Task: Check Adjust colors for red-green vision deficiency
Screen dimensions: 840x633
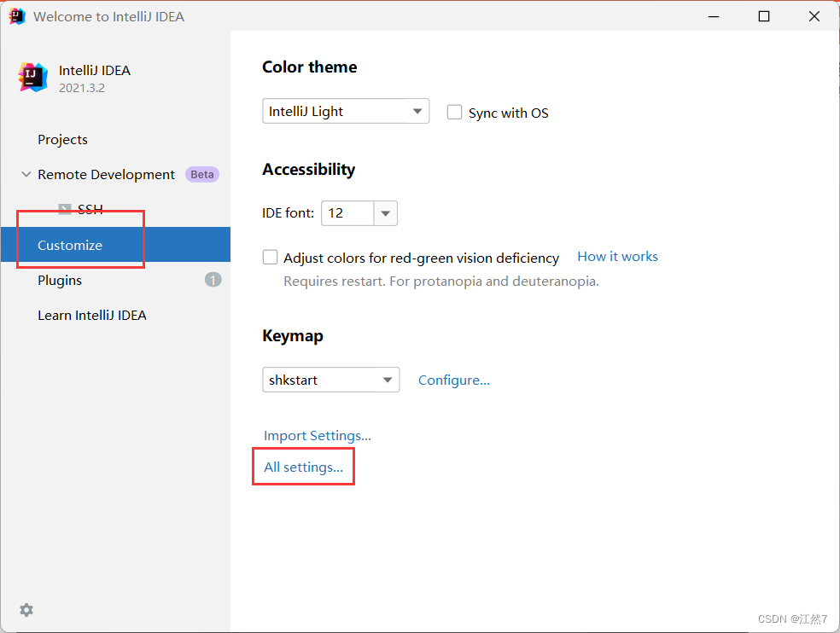Action: pyautogui.click(x=270, y=257)
